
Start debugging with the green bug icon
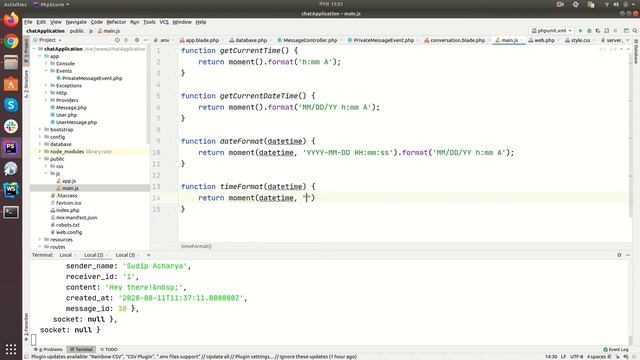(x=589, y=31)
